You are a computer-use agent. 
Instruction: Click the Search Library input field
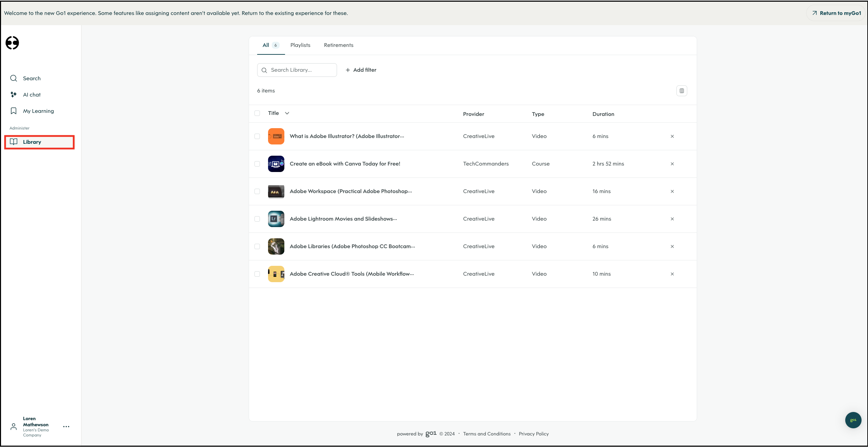(297, 70)
